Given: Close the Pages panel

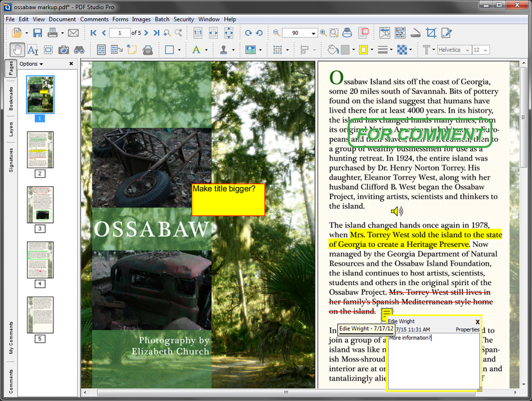Looking at the screenshot, I should coord(71,63).
